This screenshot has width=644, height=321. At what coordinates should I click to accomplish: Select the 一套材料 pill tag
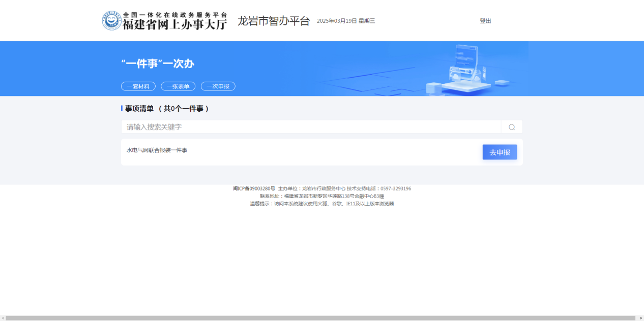[x=138, y=86]
